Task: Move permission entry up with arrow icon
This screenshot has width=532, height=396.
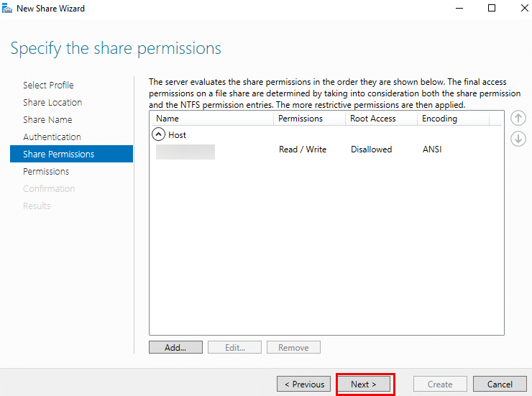Action: pos(518,119)
